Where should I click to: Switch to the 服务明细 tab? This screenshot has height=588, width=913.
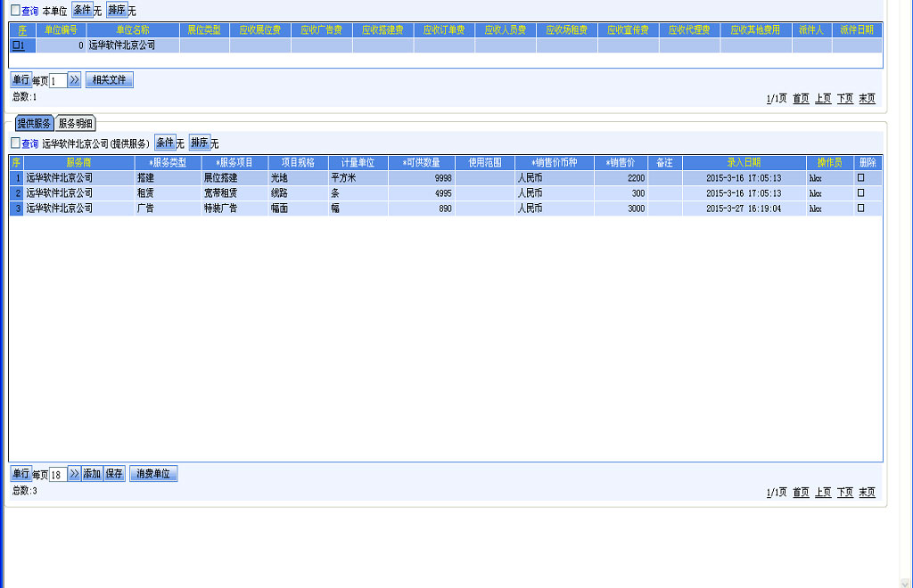click(x=75, y=124)
